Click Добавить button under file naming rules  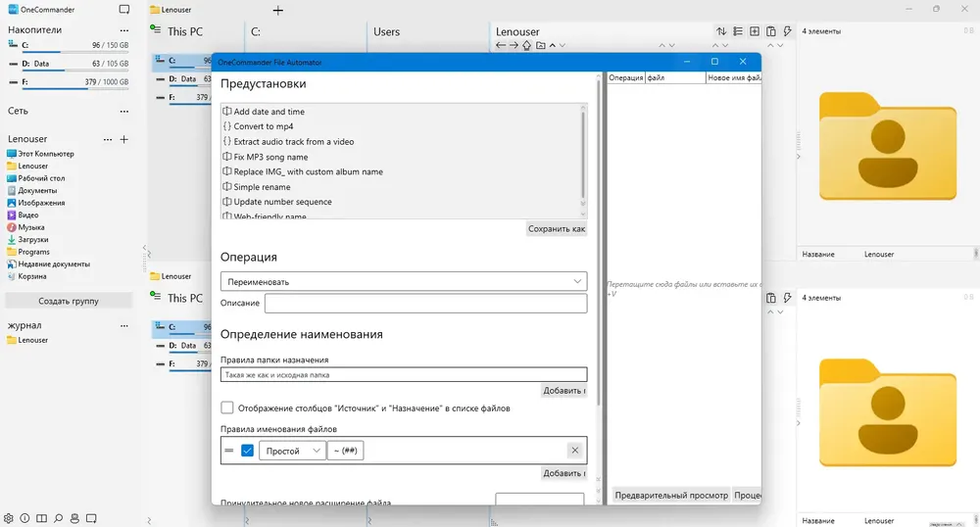(563, 473)
